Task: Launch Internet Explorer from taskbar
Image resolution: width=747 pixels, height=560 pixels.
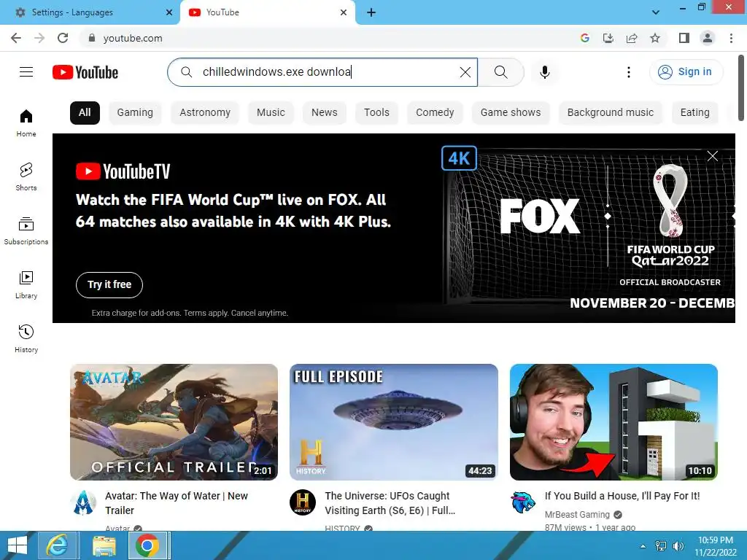Action: (57, 545)
